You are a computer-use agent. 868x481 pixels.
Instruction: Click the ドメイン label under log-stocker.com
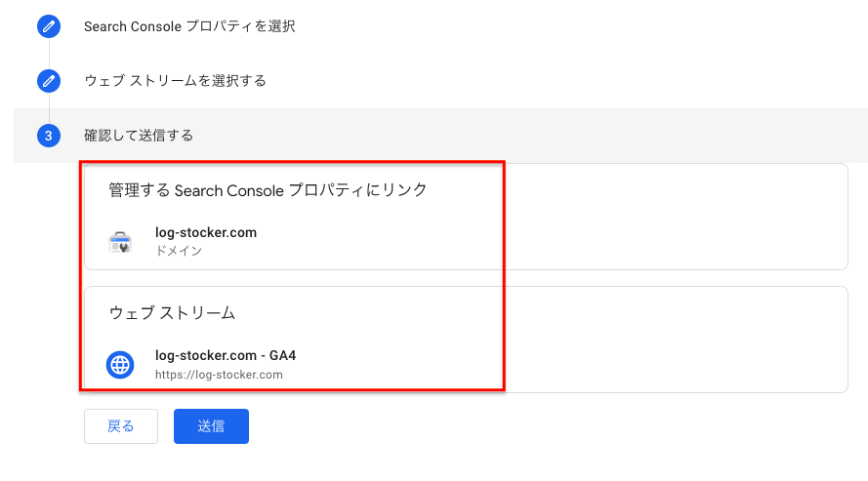(179, 251)
